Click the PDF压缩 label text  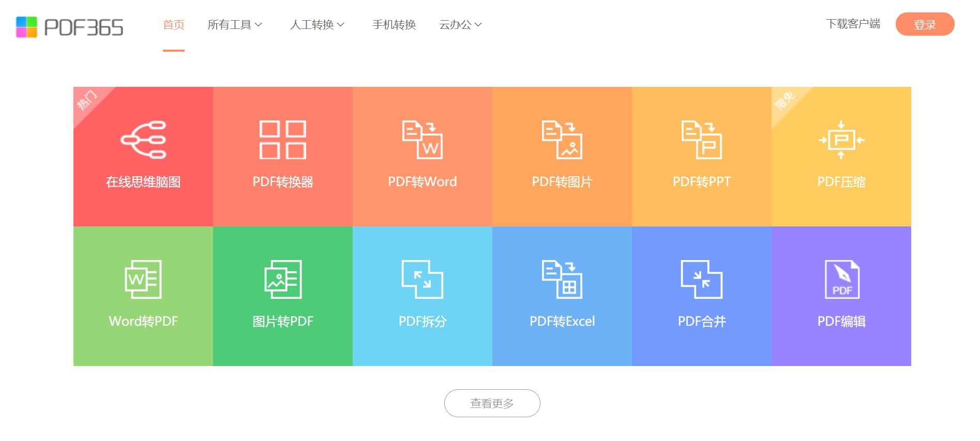[x=841, y=182]
